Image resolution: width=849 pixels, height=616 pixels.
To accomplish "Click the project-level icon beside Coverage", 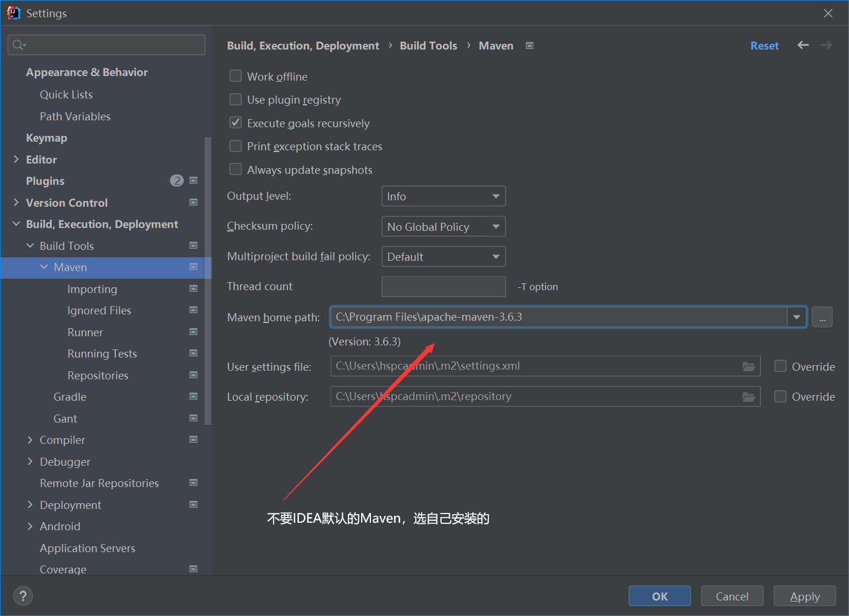I will click(194, 569).
